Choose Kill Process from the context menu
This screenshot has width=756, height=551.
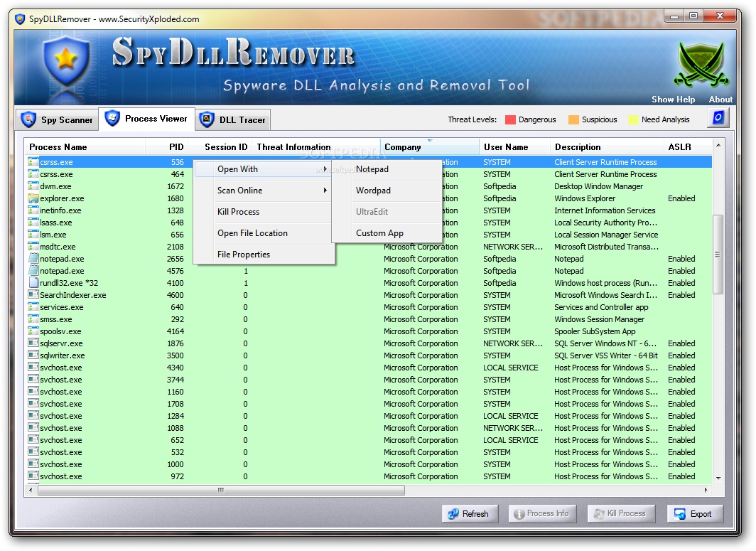click(264, 212)
